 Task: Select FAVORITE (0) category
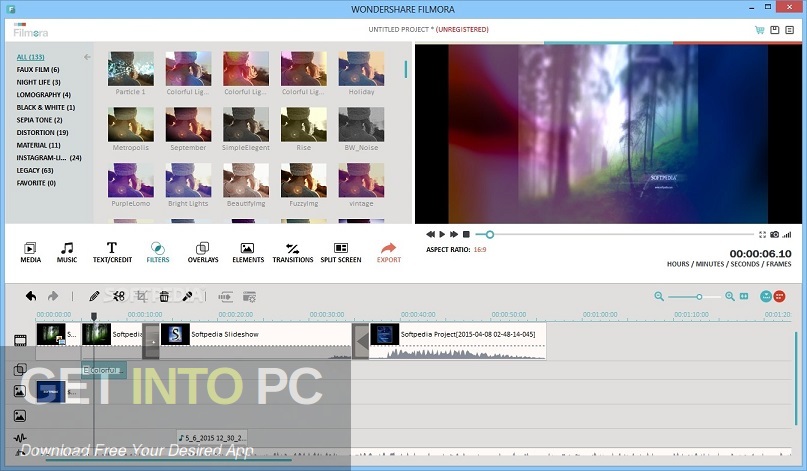click(x=36, y=183)
